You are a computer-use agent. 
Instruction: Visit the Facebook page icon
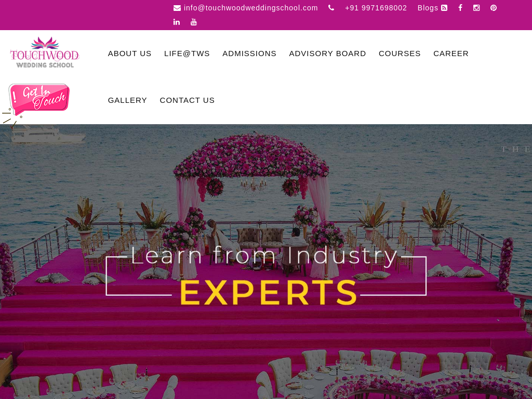(x=460, y=8)
